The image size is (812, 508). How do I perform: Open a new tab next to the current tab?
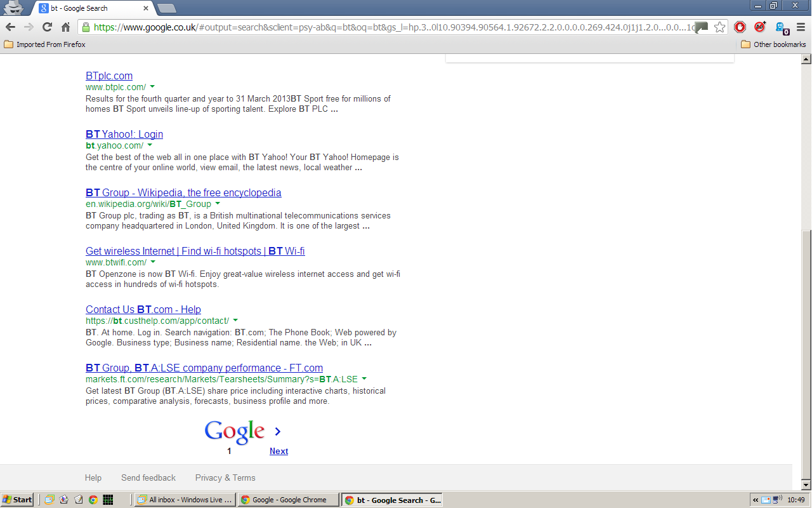pyautogui.click(x=166, y=8)
